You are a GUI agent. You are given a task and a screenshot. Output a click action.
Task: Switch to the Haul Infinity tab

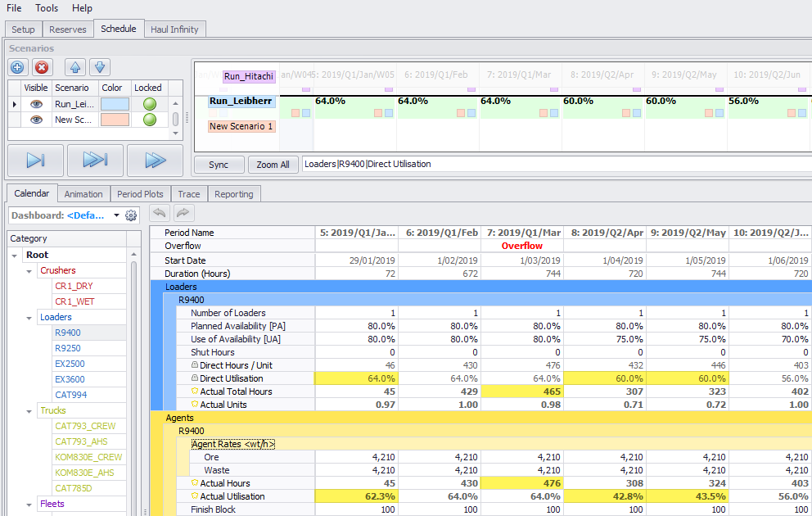click(x=175, y=29)
